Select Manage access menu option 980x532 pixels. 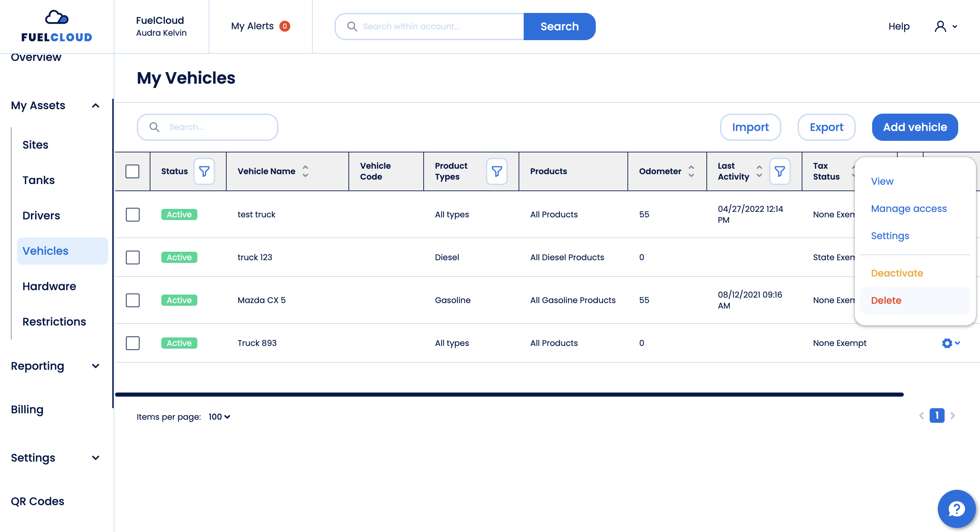pos(909,209)
